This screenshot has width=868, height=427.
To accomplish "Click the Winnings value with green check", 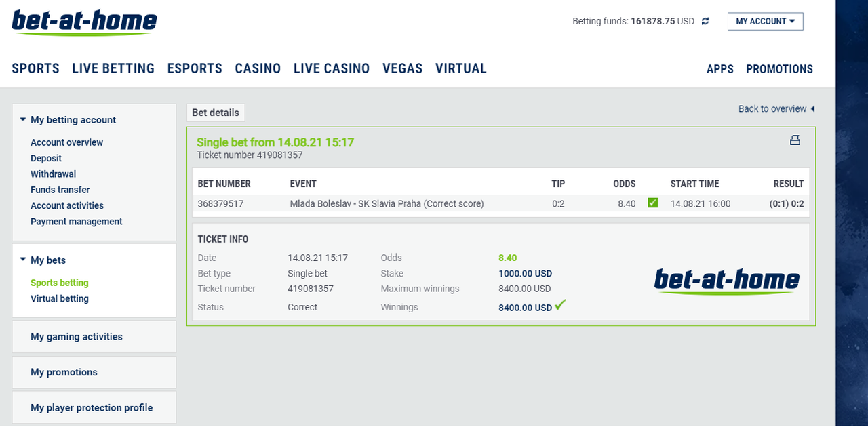I will pos(532,307).
